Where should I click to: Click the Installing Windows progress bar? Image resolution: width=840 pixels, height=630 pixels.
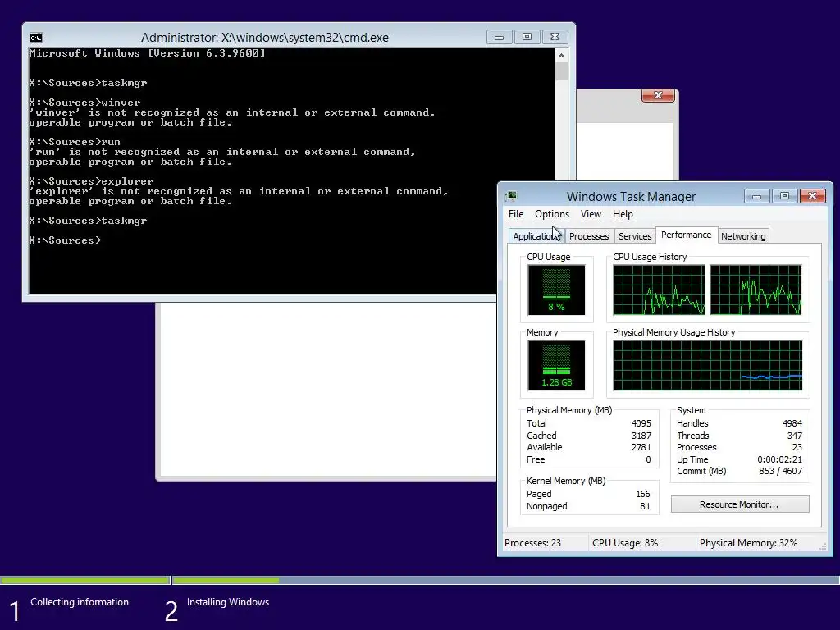tap(505, 580)
